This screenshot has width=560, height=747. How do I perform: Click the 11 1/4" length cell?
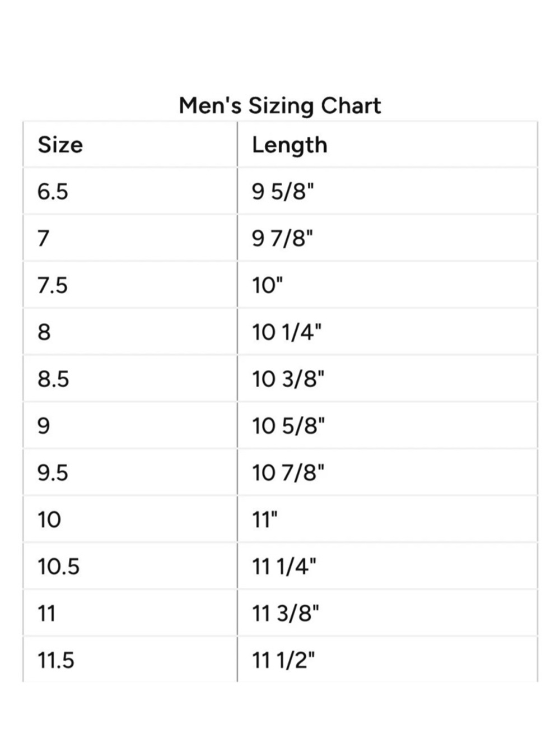(388, 567)
